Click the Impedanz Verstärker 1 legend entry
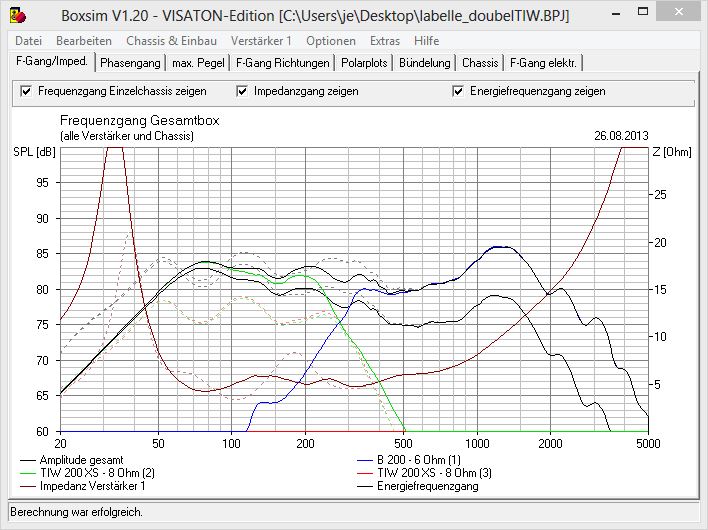This screenshot has width=708, height=530. [x=83, y=486]
